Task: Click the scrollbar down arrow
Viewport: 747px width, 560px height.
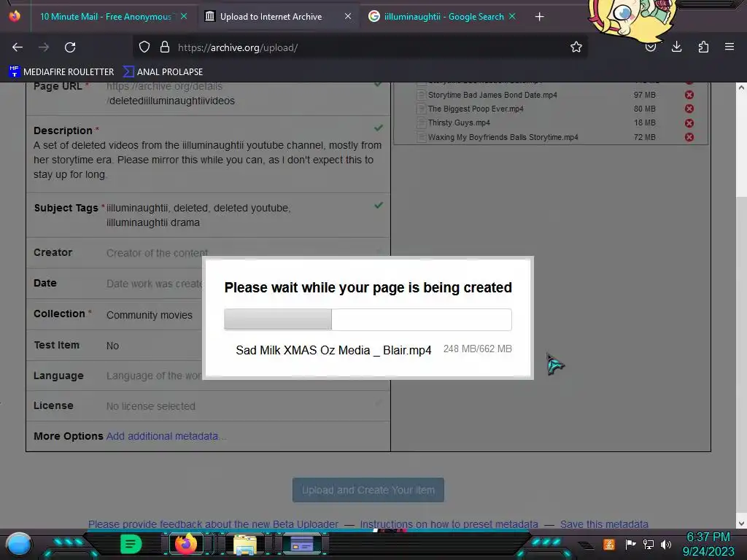Action: coord(741,523)
